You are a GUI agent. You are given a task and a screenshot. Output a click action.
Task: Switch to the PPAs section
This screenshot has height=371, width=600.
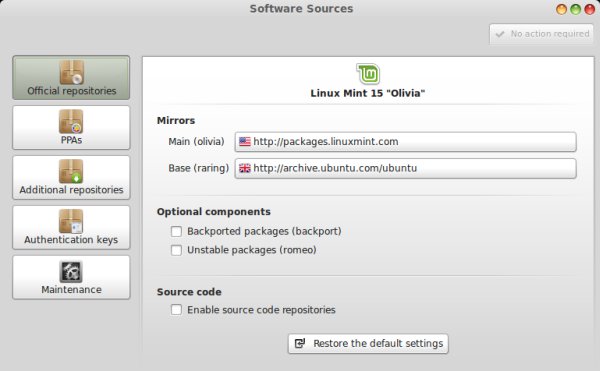71,127
